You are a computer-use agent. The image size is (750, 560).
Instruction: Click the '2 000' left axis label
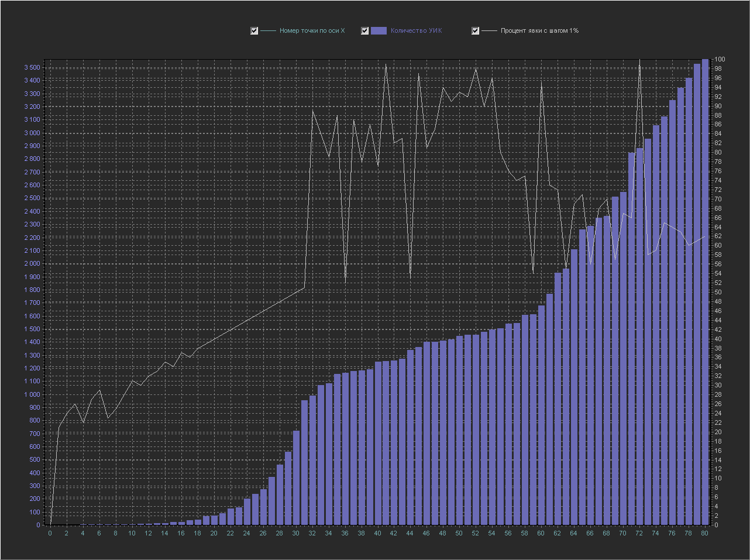click(x=32, y=264)
